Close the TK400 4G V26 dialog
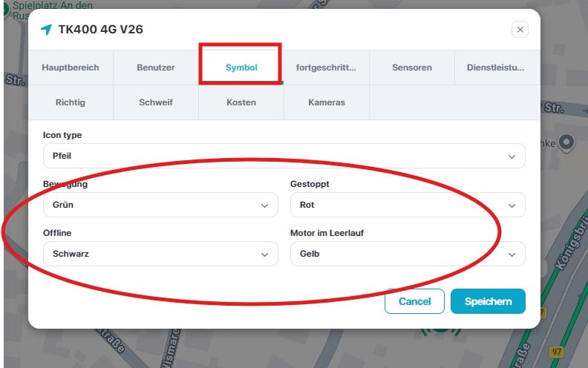Viewport: 588px width, 368px height. 520,30
